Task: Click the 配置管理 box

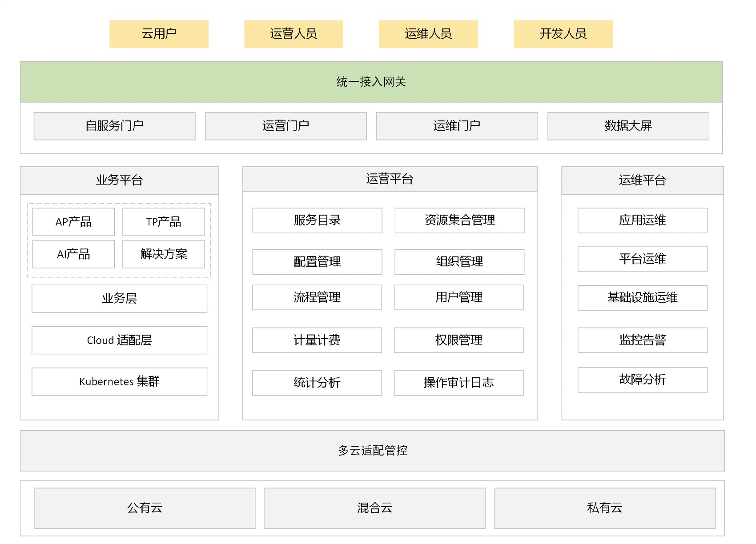Action: (318, 262)
